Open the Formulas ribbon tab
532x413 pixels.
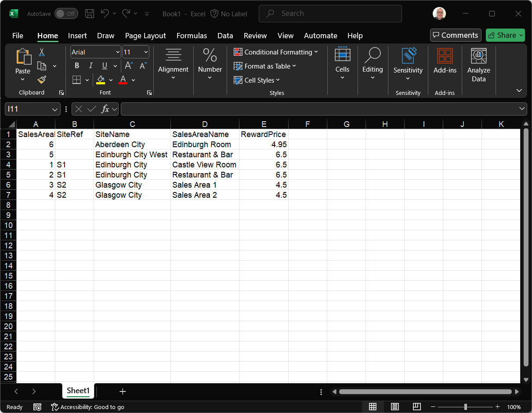[x=192, y=36]
